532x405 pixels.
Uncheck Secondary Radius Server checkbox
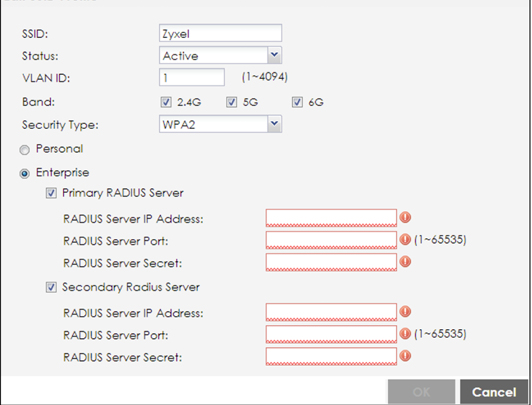tap(51, 288)
